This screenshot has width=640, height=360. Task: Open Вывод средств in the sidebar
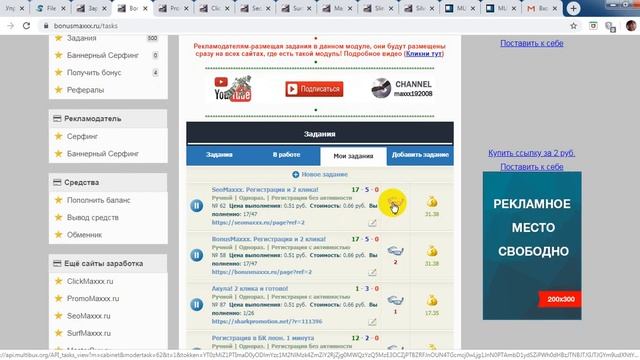pyautogui.click(x=93, y=218)
